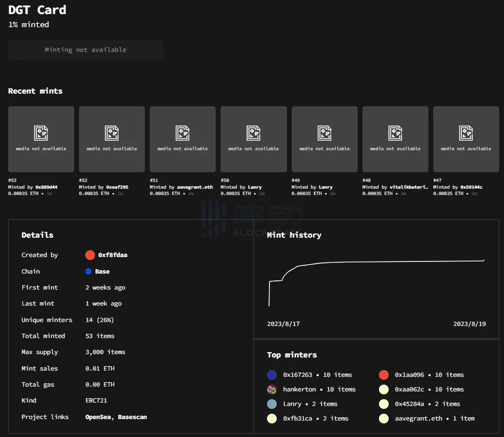The image size is (504, 437).
Task: Open creator address 0xf8fdaa
Action: point(113,255)
